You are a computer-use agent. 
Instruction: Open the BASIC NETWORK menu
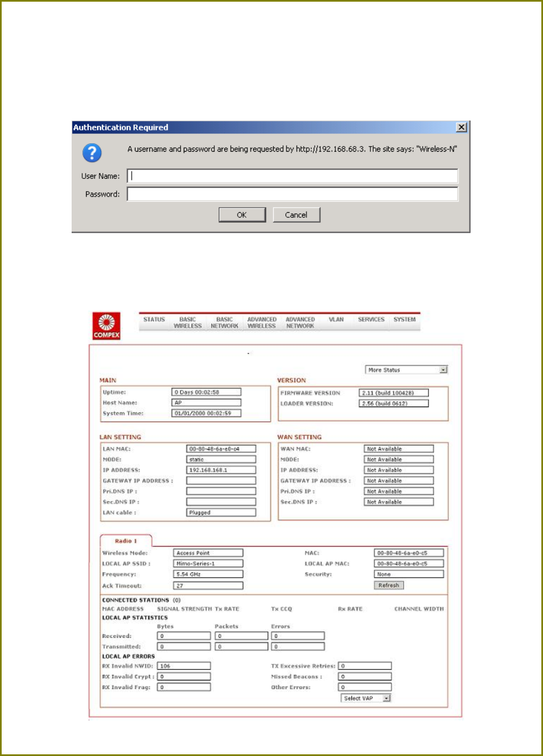pyautogui.click(x=224, y=323)
